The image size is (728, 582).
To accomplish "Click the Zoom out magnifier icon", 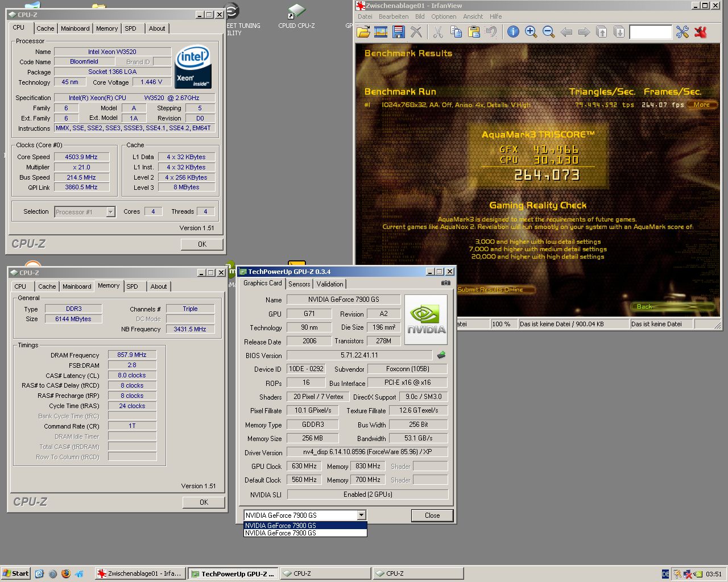I will (x=548, y=32).
